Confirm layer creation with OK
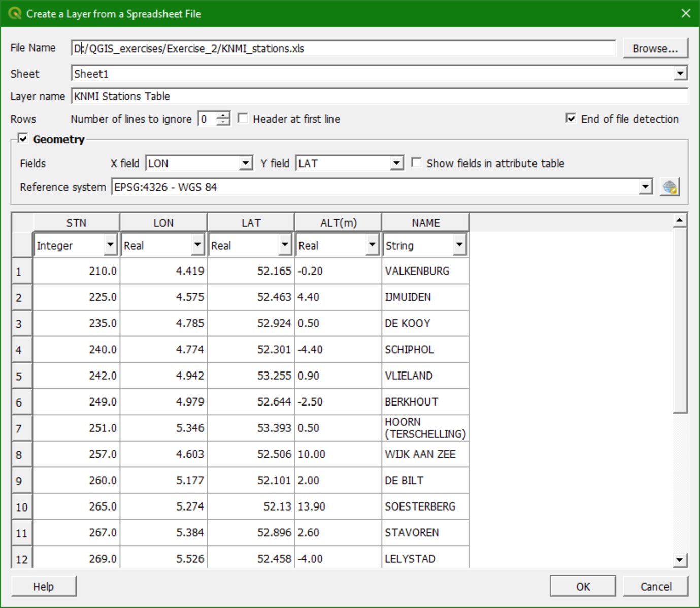Viewport: 700px width, 608px height. [x=583, y=586]
